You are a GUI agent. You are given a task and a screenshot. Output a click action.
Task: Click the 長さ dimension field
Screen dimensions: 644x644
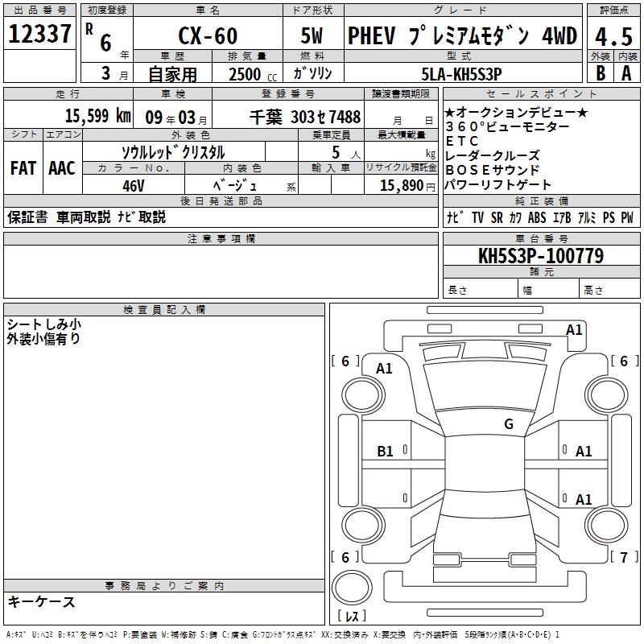click(x=481, y=289)
